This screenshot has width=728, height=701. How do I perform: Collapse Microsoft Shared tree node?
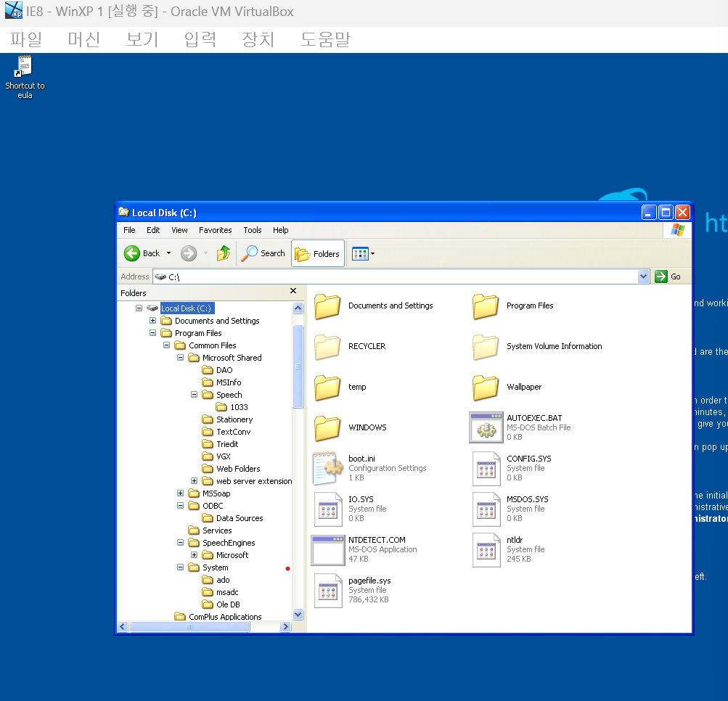point(181,358)
